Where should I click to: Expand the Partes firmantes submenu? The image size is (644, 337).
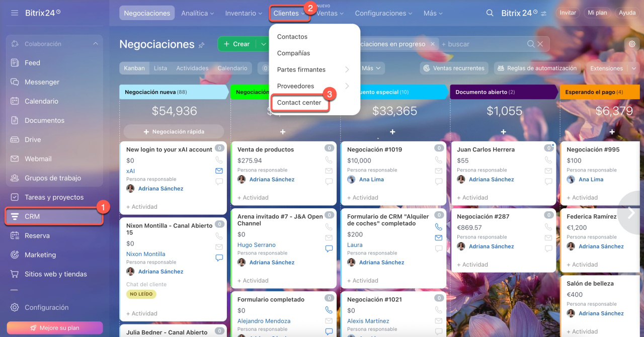[347, 69]
